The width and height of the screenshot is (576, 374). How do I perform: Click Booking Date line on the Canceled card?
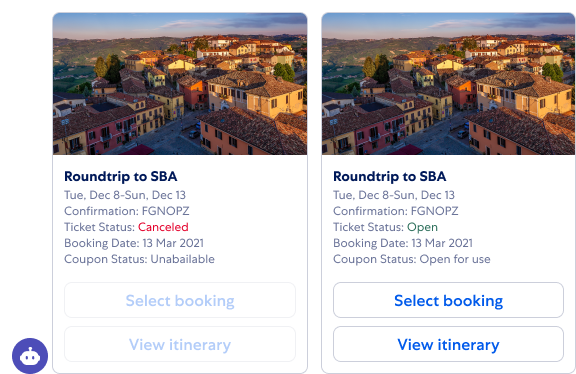pos(134,243)
